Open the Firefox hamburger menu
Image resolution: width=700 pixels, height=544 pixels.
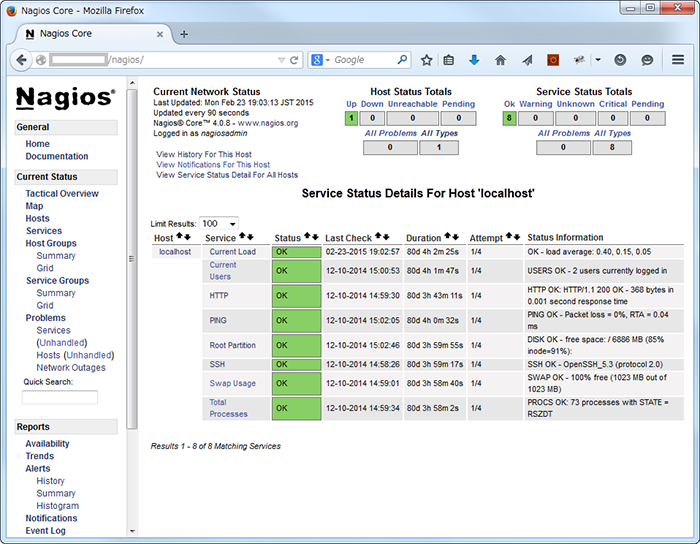coord(678,60)
